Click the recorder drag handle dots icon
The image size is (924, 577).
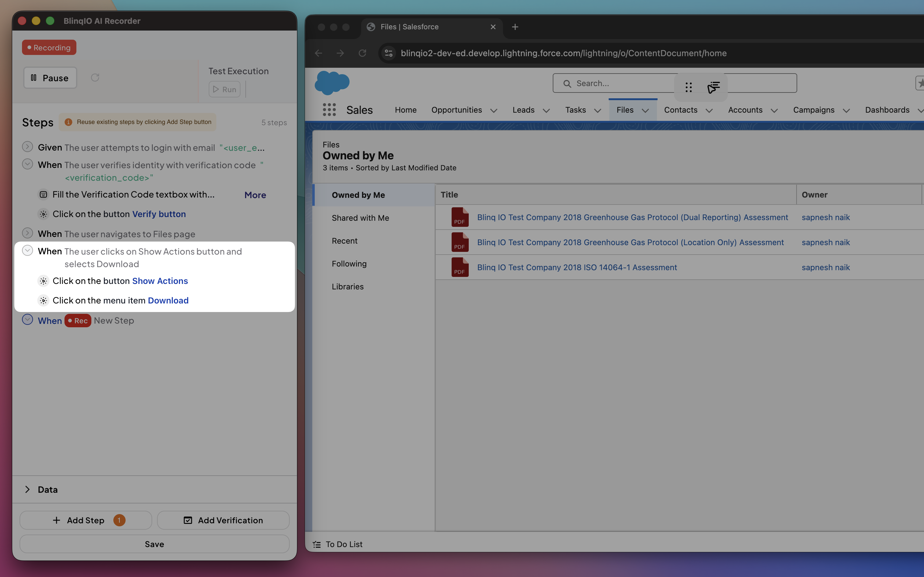(688, 87)
